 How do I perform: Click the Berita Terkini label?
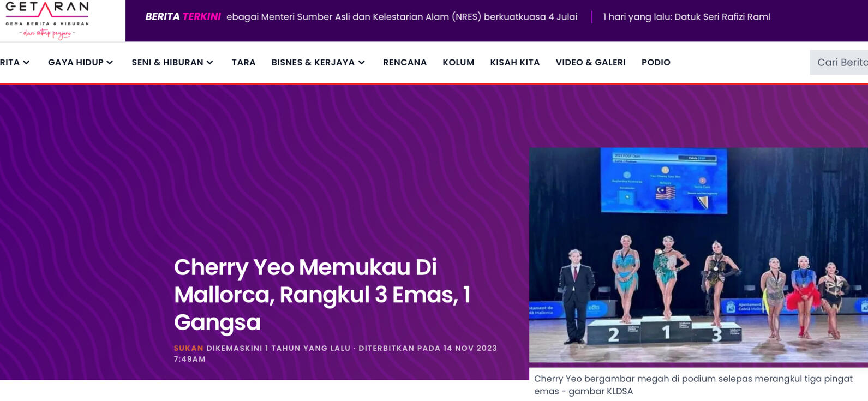[183, 17]
